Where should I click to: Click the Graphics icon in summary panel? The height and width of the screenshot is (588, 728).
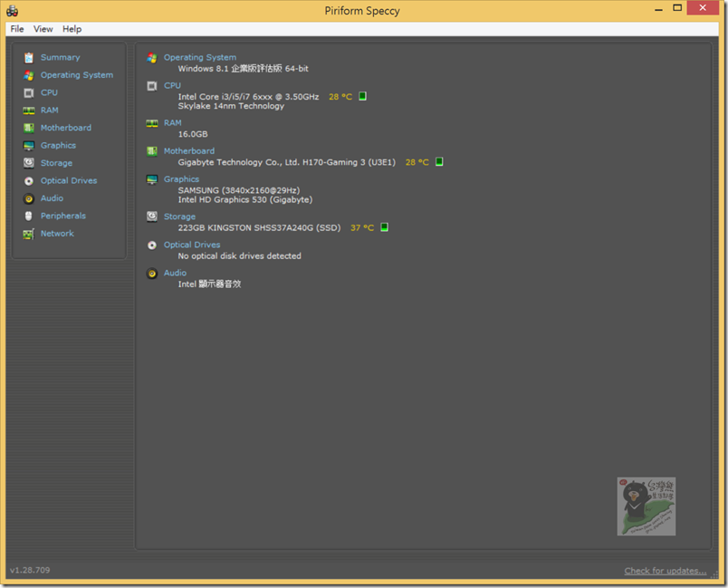[x=152, y=179]
